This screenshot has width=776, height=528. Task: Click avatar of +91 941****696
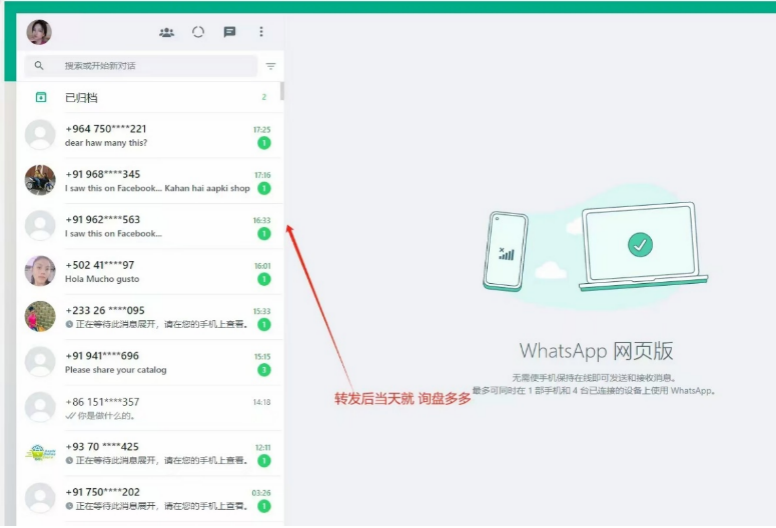click(x=40, y=362)
